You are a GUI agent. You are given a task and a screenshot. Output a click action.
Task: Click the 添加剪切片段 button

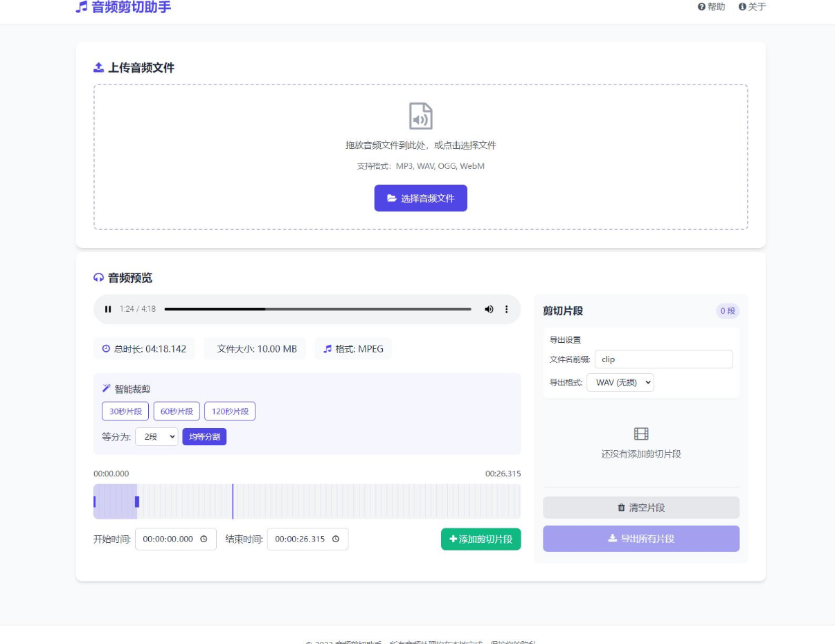[481, 539]
